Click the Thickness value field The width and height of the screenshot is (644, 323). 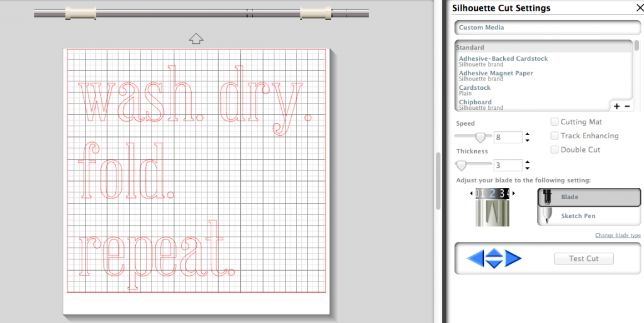tap(508, 165)
